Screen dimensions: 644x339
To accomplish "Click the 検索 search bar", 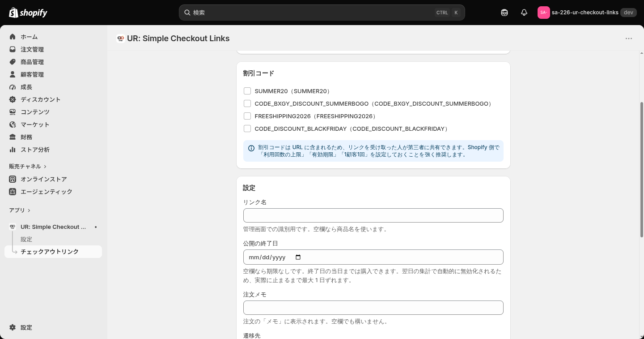I will tap(322, 13).
